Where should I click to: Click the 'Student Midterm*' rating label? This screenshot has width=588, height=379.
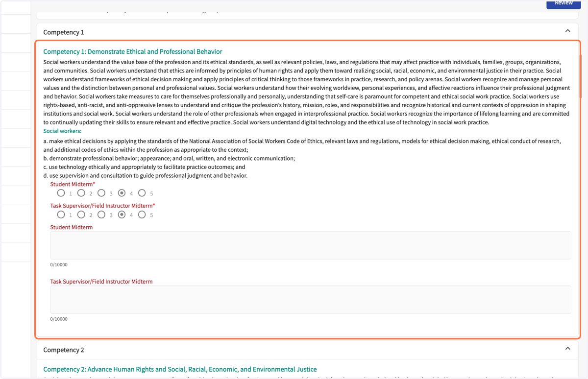coord(73,184)
